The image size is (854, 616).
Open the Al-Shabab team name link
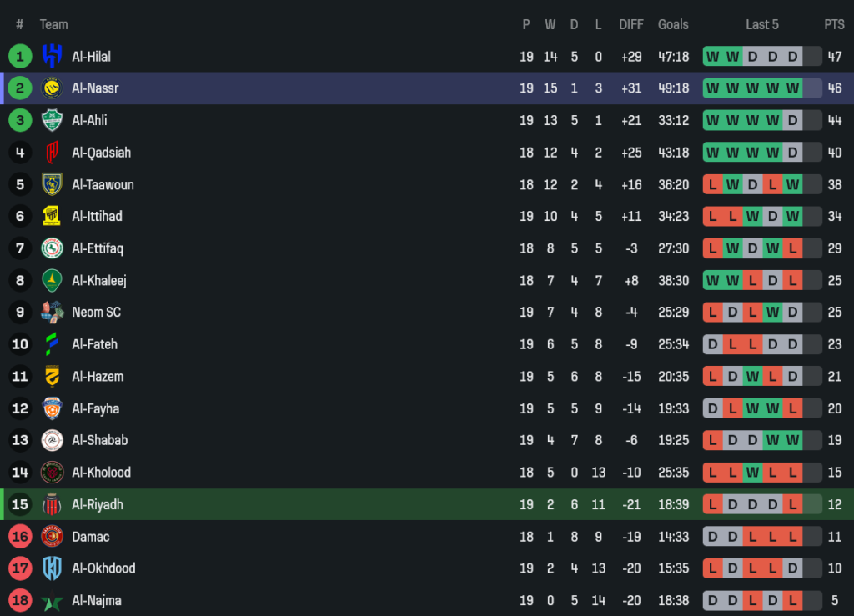99,440
